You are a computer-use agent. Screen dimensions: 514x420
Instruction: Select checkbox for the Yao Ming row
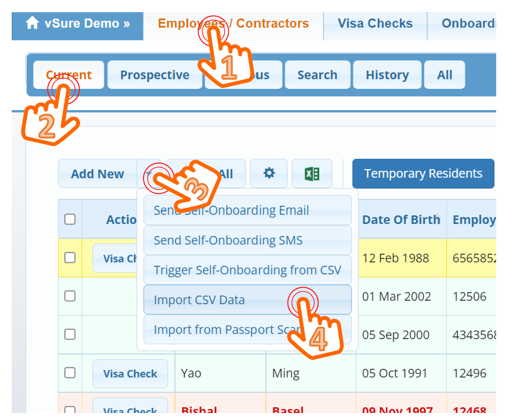(70, 373)
